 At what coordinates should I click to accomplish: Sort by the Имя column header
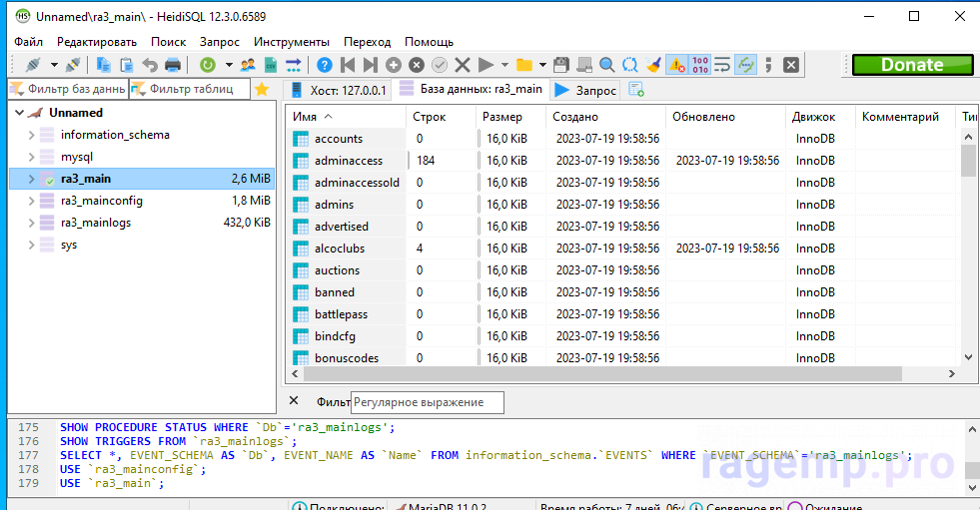pos(346,117)
